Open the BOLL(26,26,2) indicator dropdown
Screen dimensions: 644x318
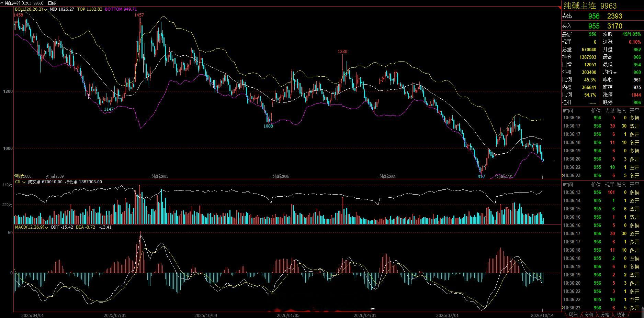[45, 10]
